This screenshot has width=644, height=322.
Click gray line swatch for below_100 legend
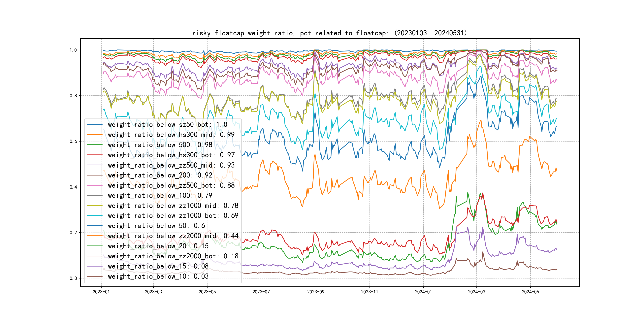94,196
